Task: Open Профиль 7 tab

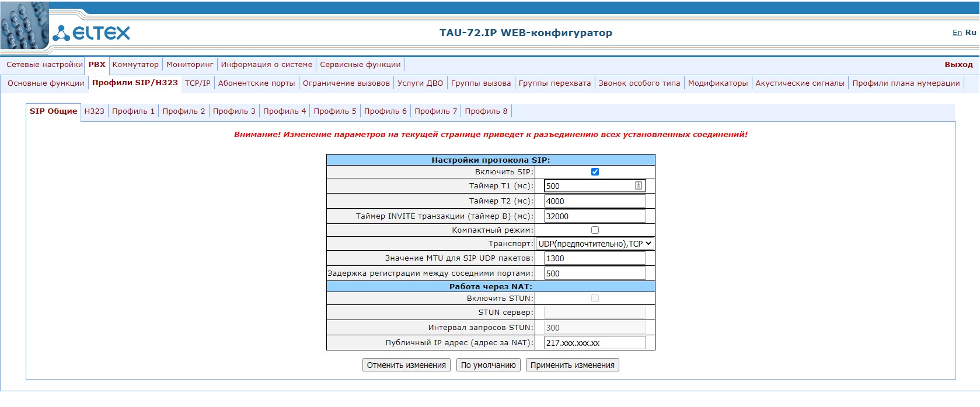Action: point(436,111)
